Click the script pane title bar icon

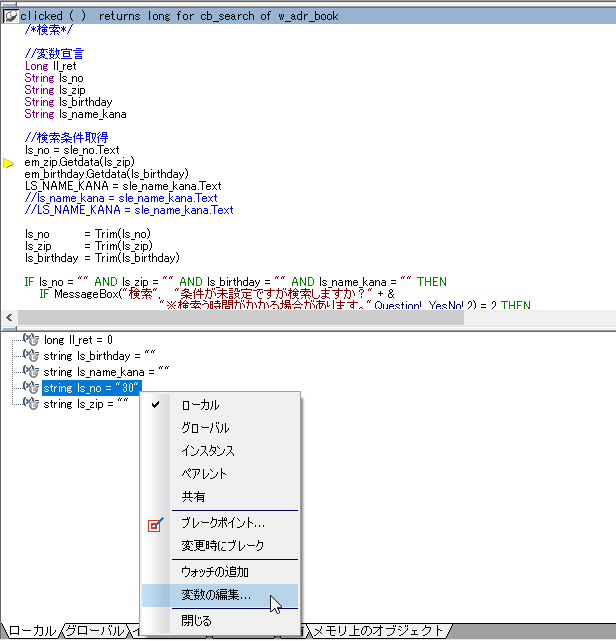coord(11,17)
